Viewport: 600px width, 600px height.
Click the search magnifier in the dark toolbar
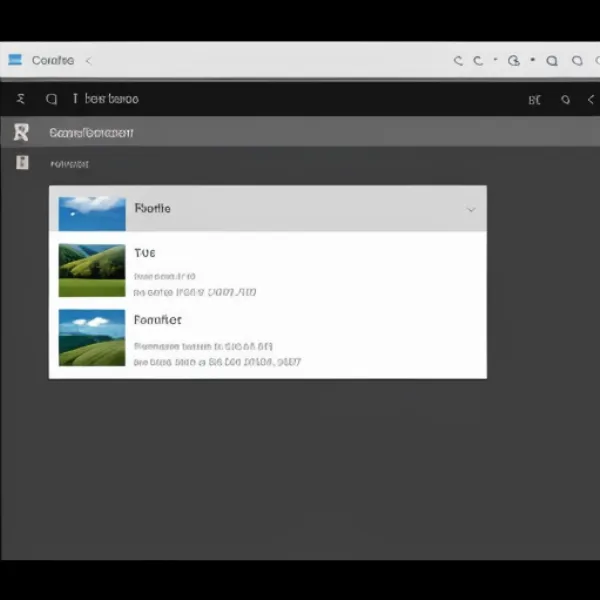point(51,99)
